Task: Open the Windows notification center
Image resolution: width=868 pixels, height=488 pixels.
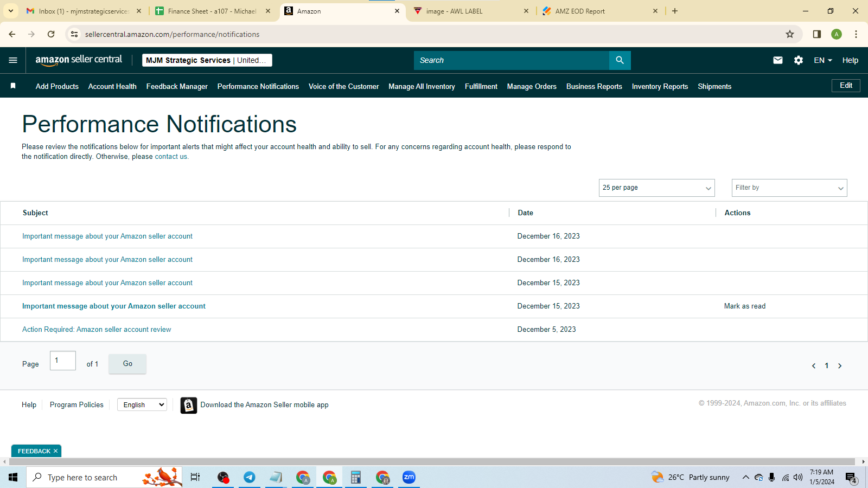Action: [x=851, y=478]
